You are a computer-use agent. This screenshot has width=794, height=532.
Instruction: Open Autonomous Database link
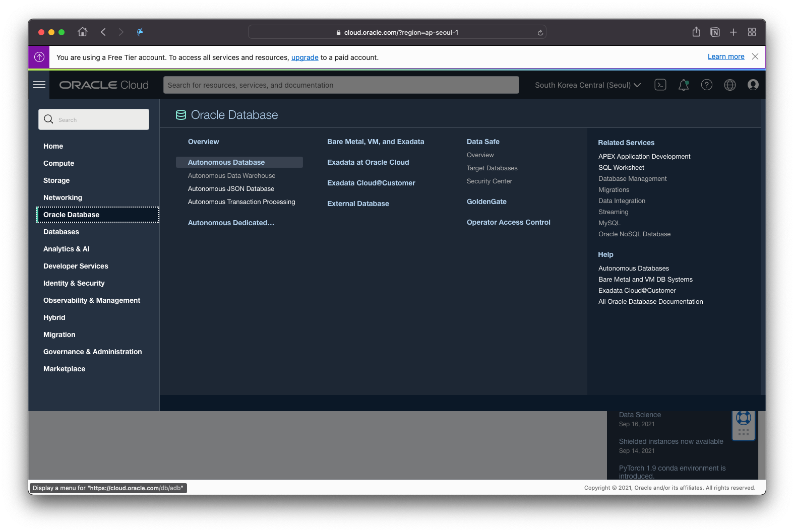point(239,162)
